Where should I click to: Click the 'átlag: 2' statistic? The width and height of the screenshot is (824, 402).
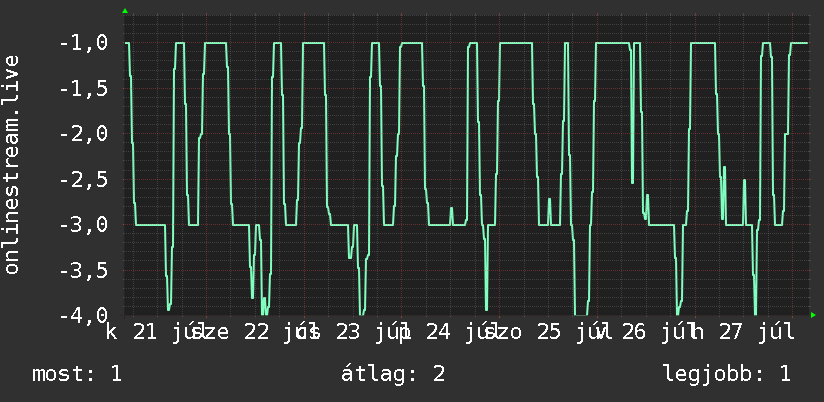393,374
